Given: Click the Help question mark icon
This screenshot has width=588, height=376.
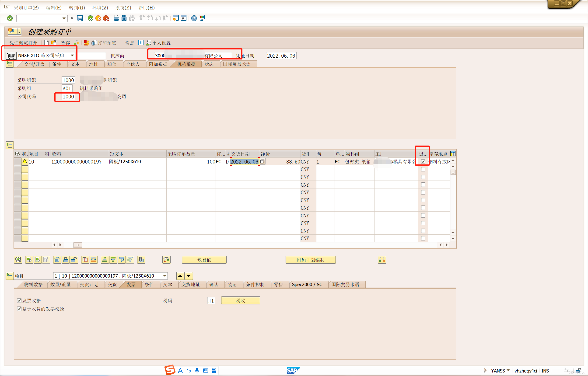Looking at the screenshot, I should pos(194,18).
